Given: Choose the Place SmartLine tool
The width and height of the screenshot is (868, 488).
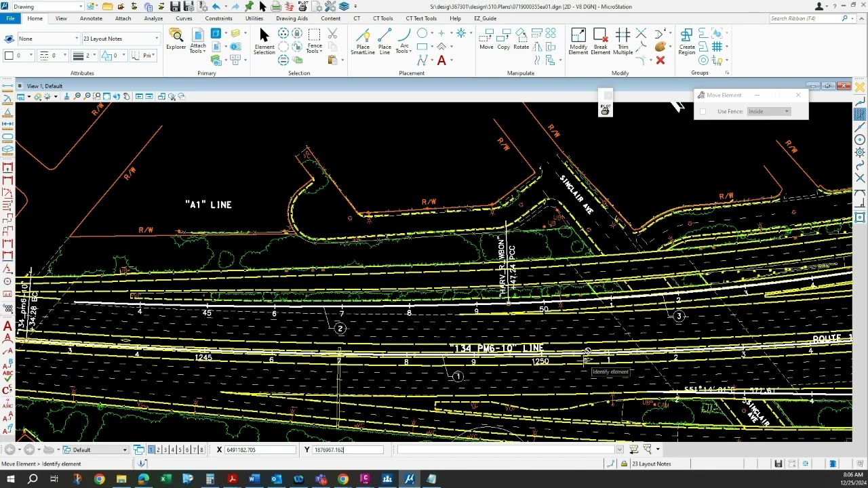Looking at the screenshot, I should (x=363, y=41).
